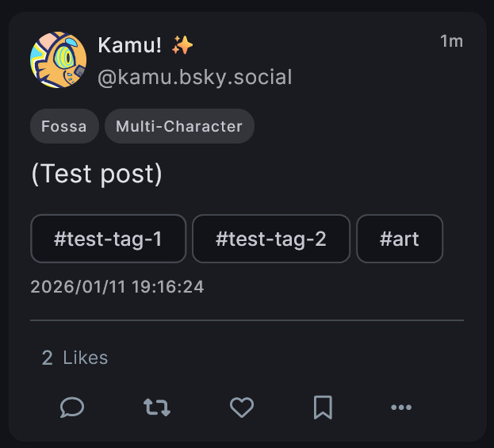Bookmark the Test post
Image resolution: width=494 pixels, height=448 pixels.
pos(323,408)
